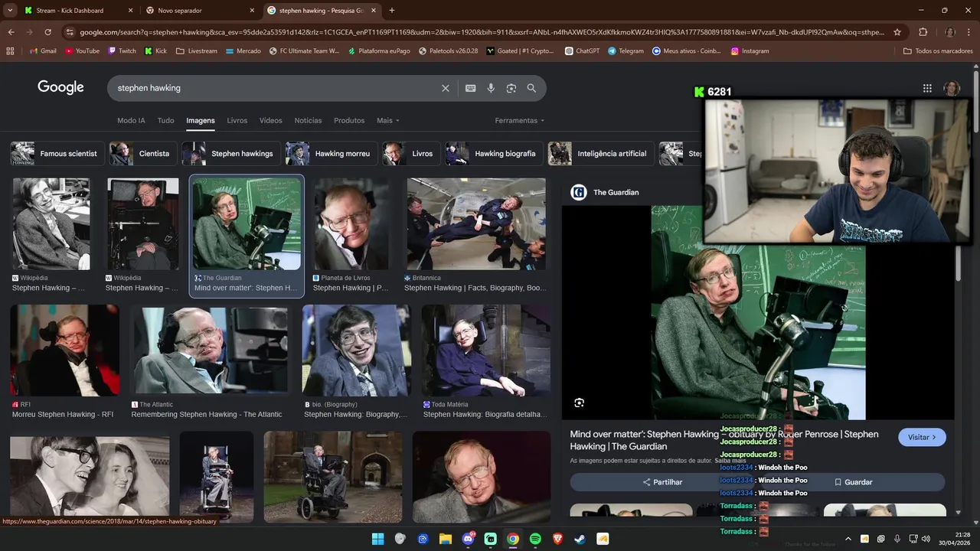Click the browser address bar
Screen dimensions: 980x551
tap(482, 32)
